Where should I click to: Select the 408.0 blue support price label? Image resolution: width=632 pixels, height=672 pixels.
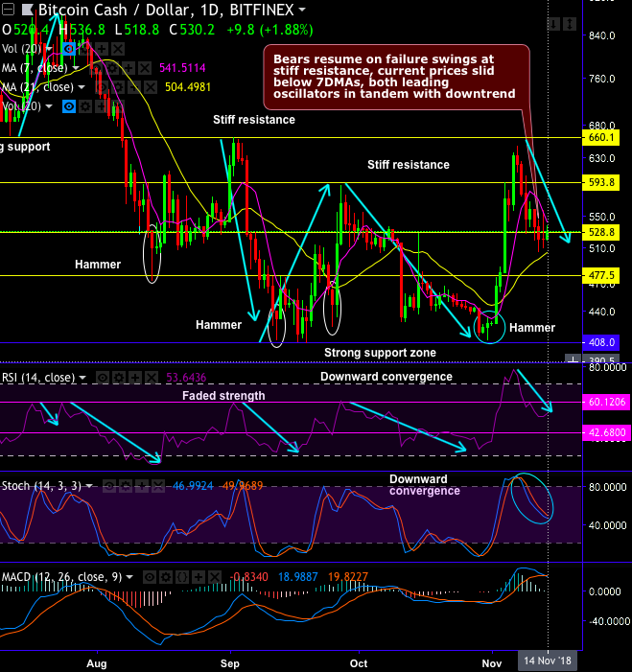click(x=600, y=342)
